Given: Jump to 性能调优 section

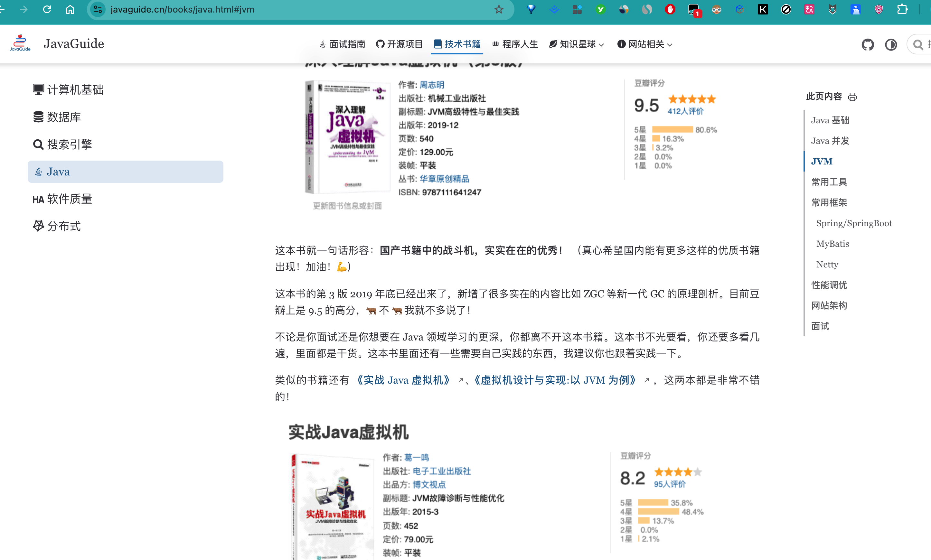Looking at the screenshot, I should tap(829, 285).
